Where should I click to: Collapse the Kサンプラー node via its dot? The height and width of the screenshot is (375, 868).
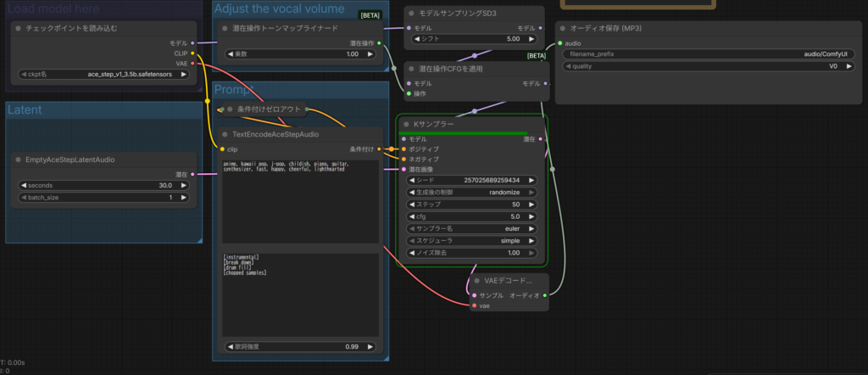[407, 124]
